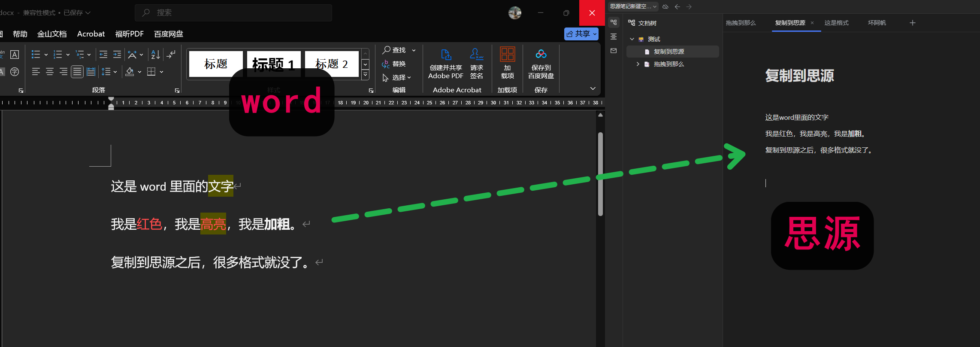Open the 帮助 menu tab

[x=20, y=34]
